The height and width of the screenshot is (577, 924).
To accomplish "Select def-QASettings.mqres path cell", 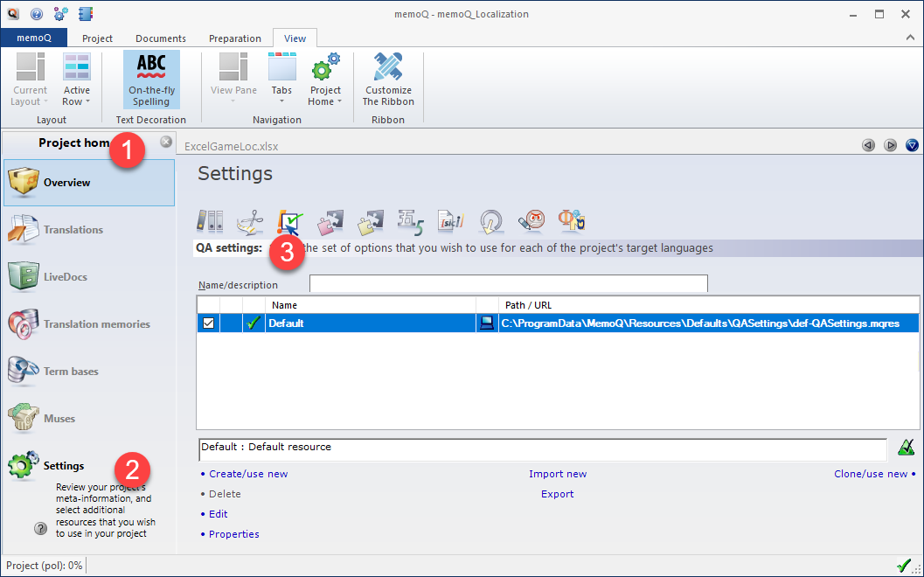I will point(709,323).
